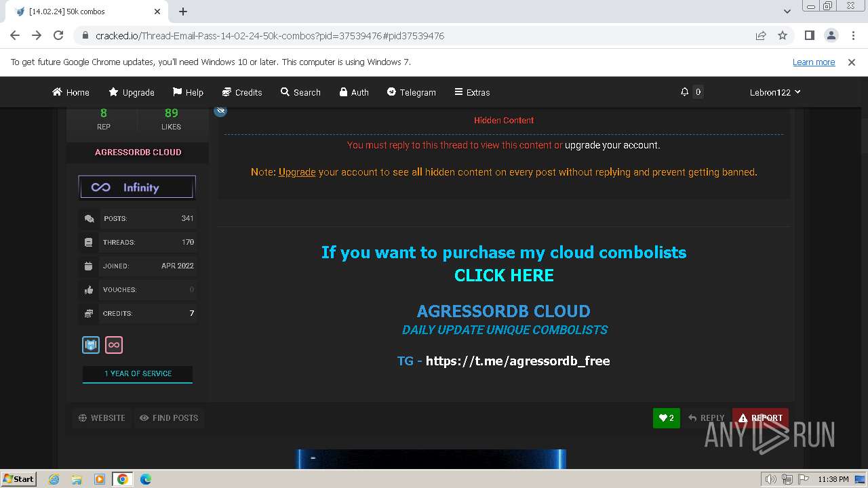The image size is (868, 488).
Task: Open Chrome three-dot menu
Action: pos(852,35)
